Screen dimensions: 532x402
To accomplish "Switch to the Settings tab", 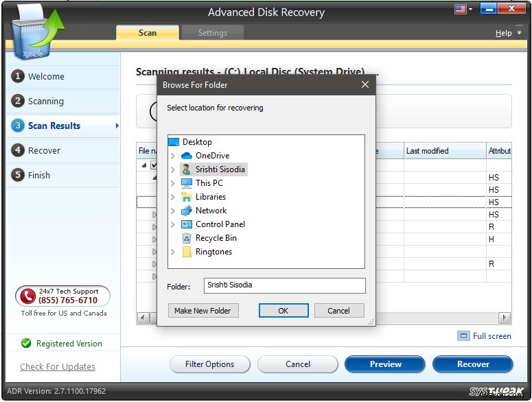I will pyautogui.click(x=212, y=33).
